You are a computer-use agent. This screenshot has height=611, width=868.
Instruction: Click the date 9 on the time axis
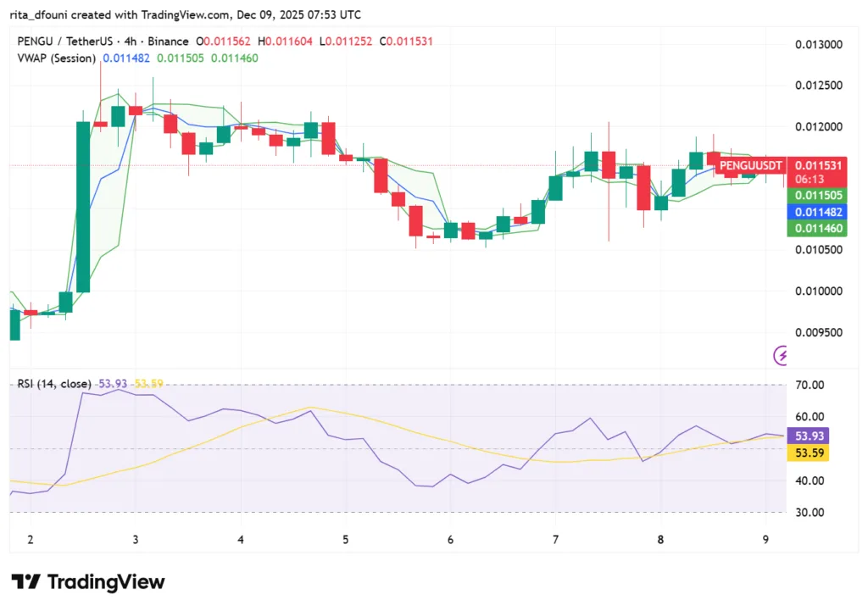[765, 539]
